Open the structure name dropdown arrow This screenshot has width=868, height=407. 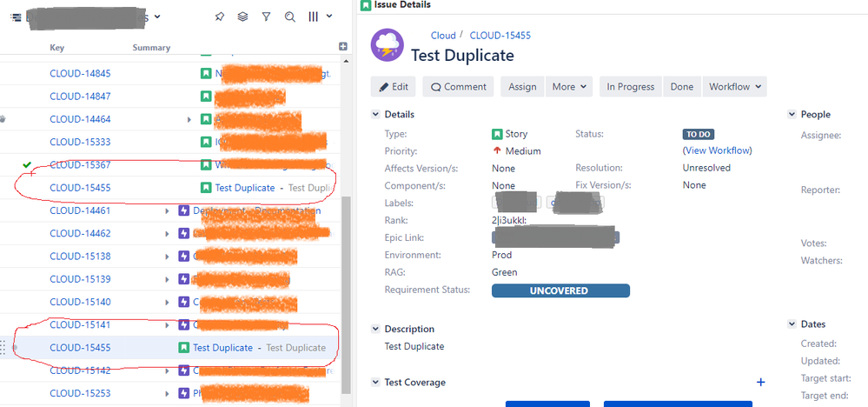click(x=157, y=17)
